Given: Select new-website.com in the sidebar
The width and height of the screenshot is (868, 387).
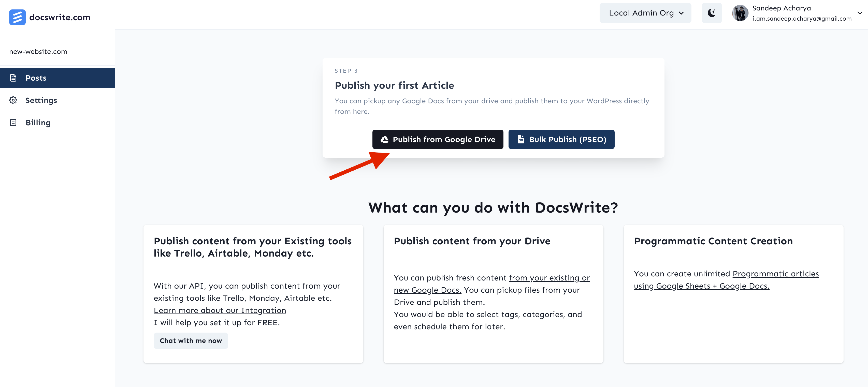Looking at the screenshot, I should (x=38, y=51).
